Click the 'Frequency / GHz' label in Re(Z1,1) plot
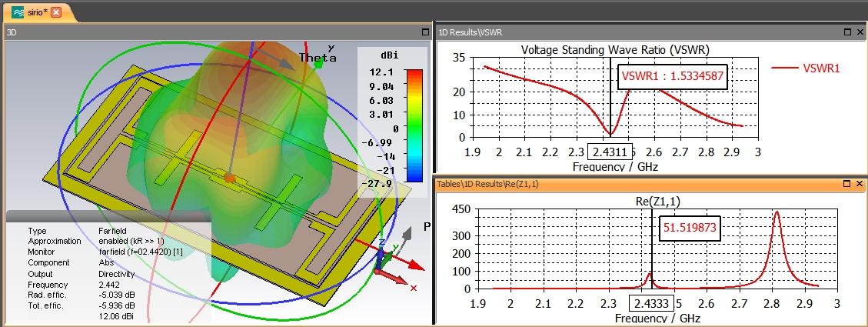 [x=657, y=318]
